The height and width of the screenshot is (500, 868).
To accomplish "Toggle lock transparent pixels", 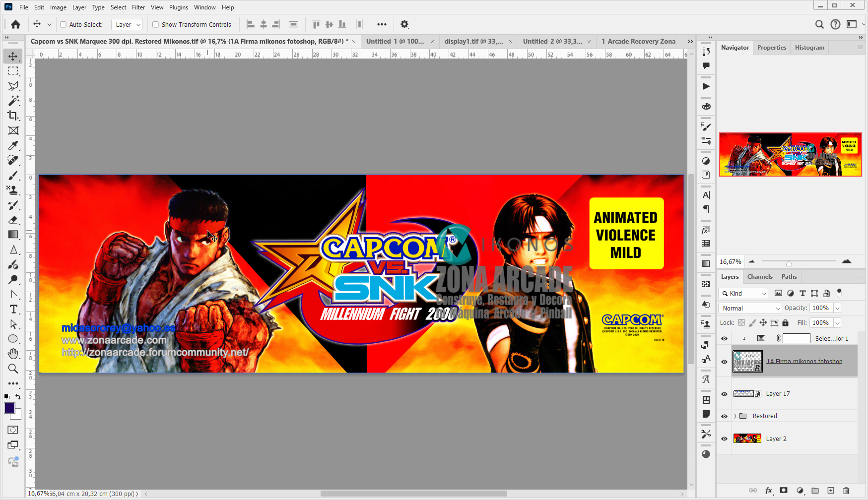I will 741,323.
